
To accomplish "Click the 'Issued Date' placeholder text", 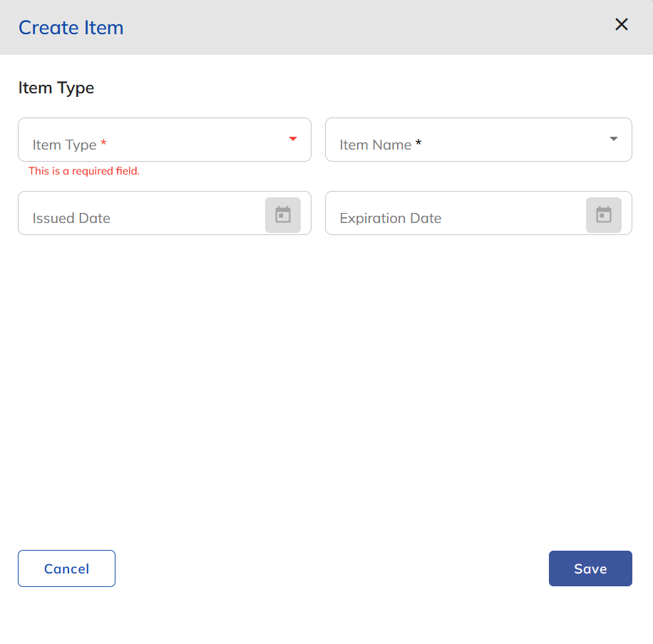I will (71, 219).
